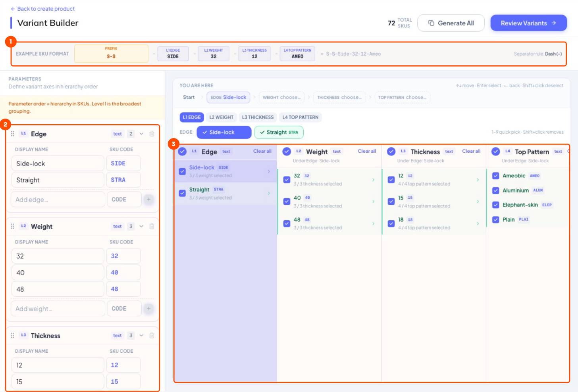Toggle select-all circle in Weight column header
The width and height of the screenshot is (578, 392).
pos(287,151)
